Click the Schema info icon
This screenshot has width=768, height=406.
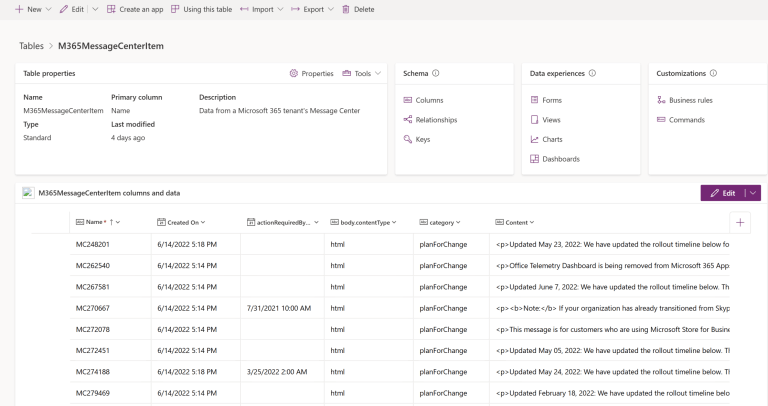click(x=436, y=73)
